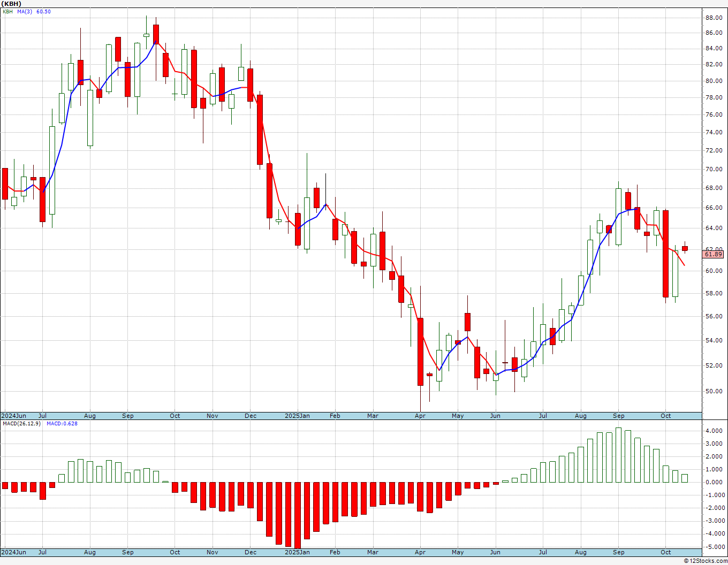Click the 88.00 price axis label
The width and height of the screenshot is (728, 565).
714,18
